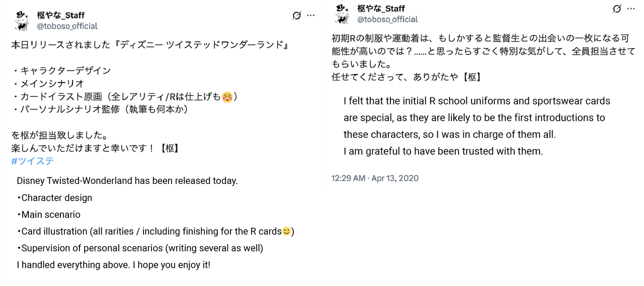
Task: Open the three-dot menu on the R uniforms tweet
Action: tap(631, 9)
